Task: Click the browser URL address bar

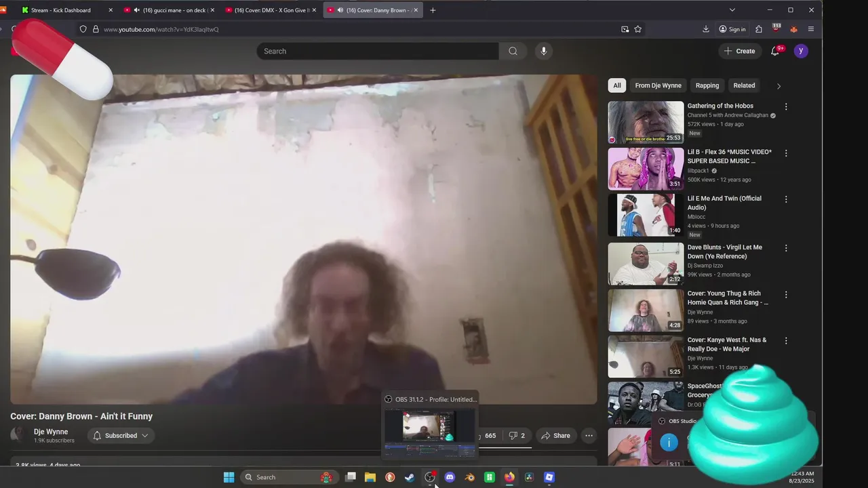Action: 359,29
